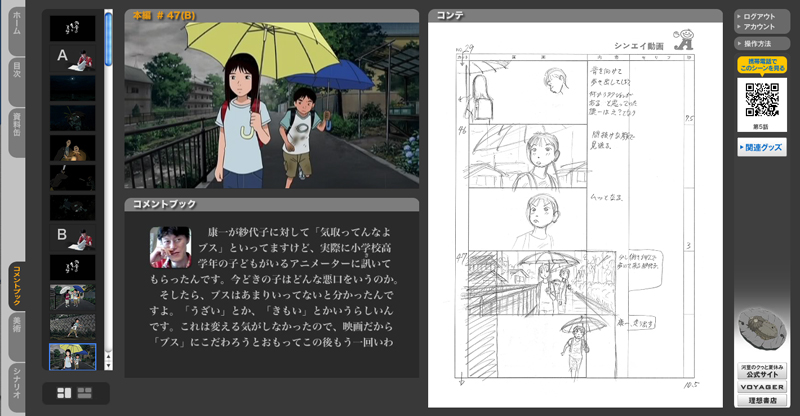Click the 本編 #47(B) panel header
Image resolution: width=800 pixels, height=416 pixels.
click(272, 16)
